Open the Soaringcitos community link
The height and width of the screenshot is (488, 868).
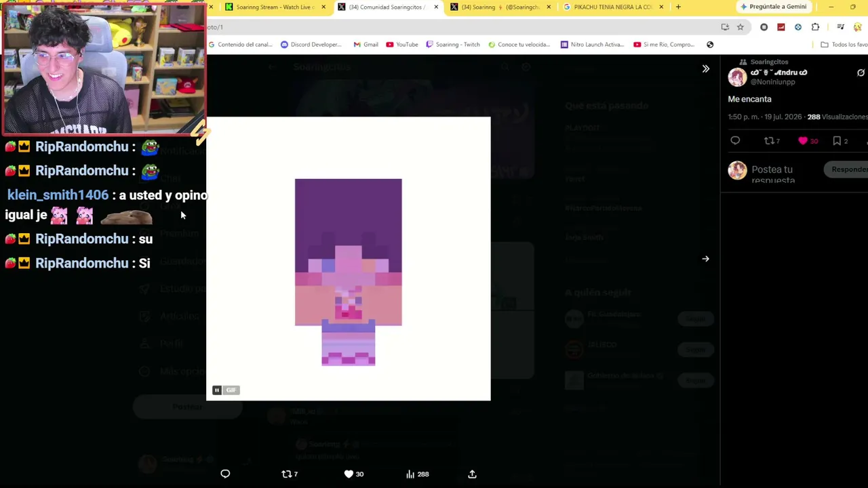point(769,62)
